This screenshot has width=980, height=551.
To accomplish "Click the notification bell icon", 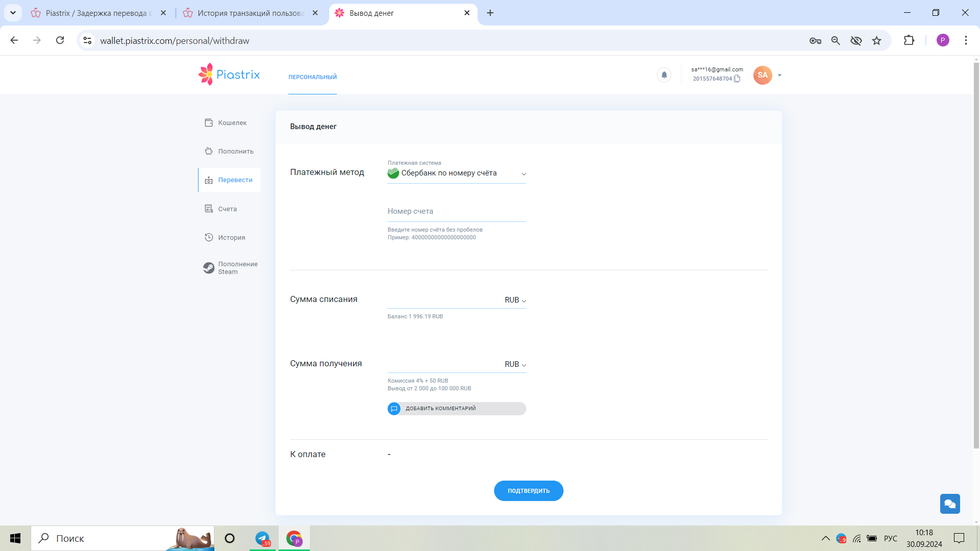I will [x=664, y=75].
